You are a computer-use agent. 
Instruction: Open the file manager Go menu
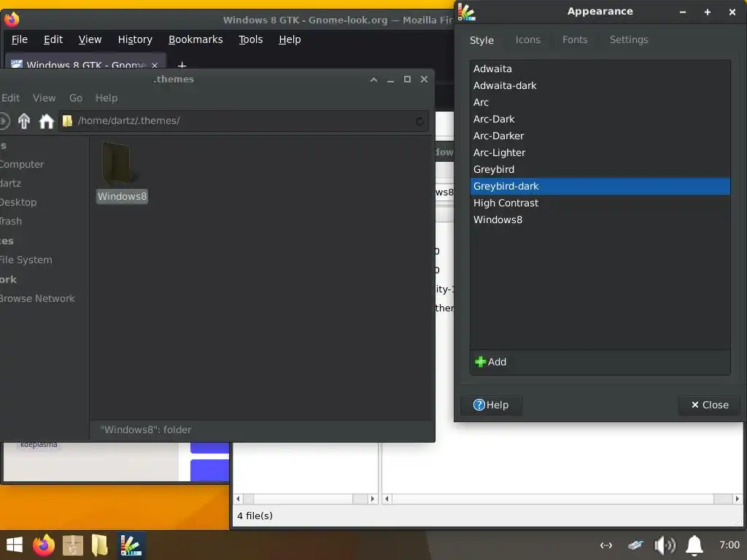coord(76,98)
